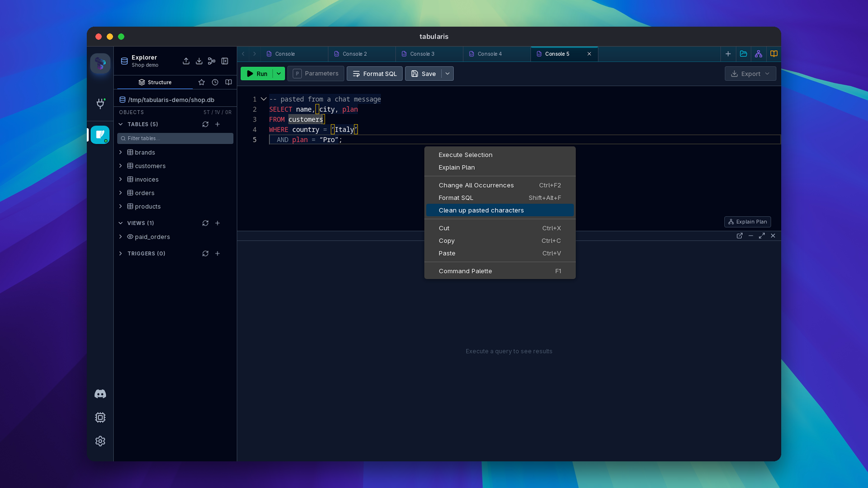
Task: Collapse the VIEWS section
Action: click(121, 223)
